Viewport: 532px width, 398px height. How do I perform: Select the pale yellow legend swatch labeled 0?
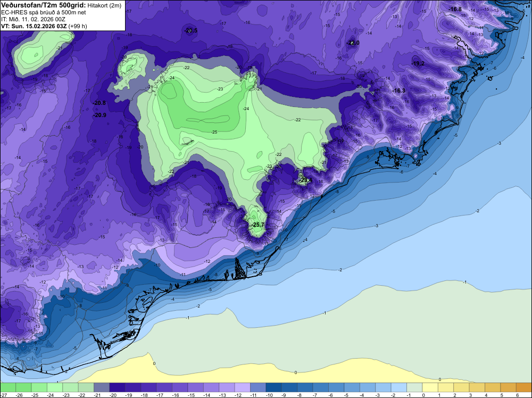pyautogui.click(x=430, y=387)
